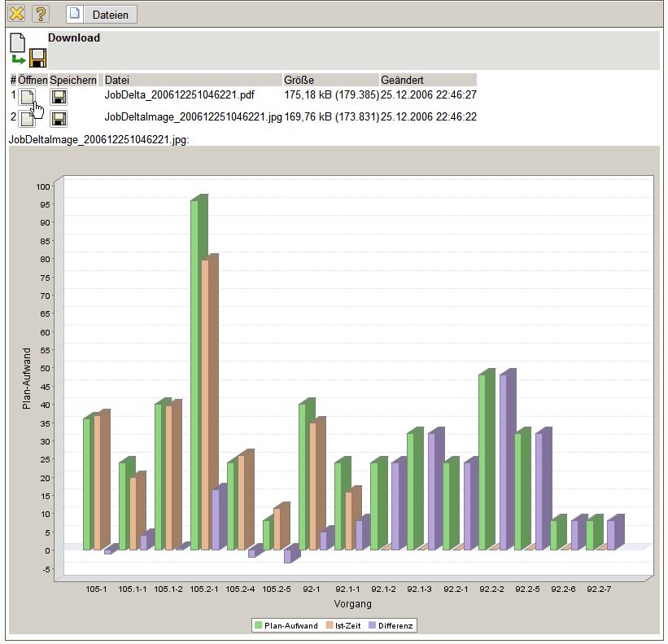Save the JobDeltaImage JPG via floppy icon

click(x=59, y=119)
